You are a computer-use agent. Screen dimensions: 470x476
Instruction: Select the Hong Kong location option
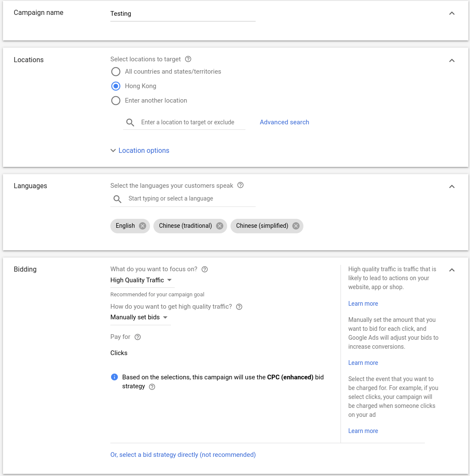click(x=115, y=86)
